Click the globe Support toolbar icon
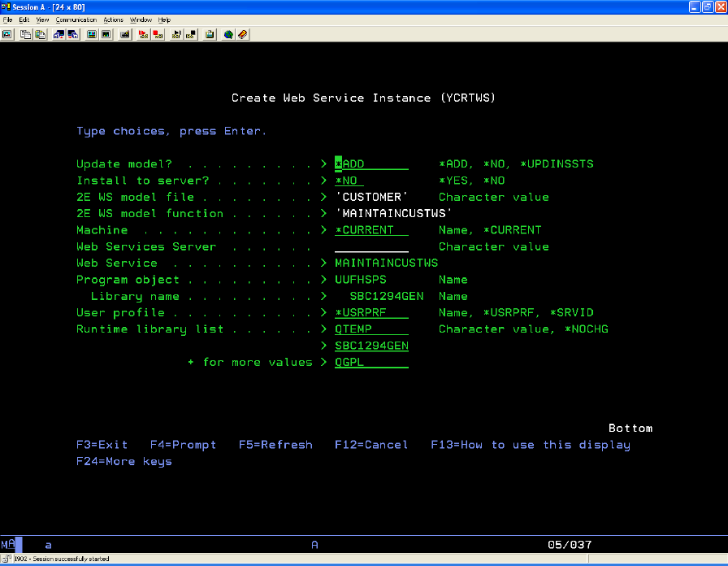Screen dimensions: 728x566 coord(228,34)
